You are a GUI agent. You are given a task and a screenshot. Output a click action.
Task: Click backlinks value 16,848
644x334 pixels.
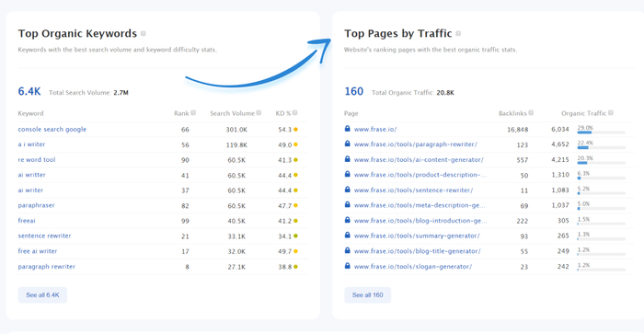(517, 130)
